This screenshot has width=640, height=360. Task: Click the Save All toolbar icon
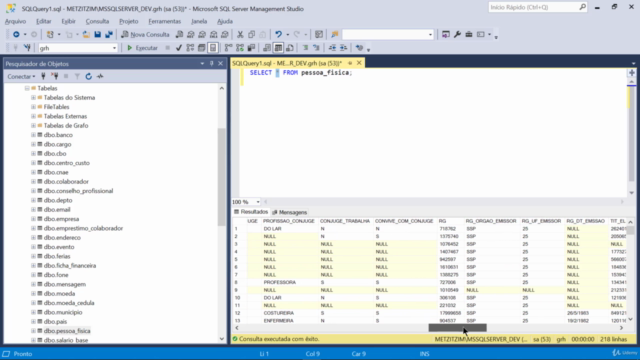click(x=109, y=35)
